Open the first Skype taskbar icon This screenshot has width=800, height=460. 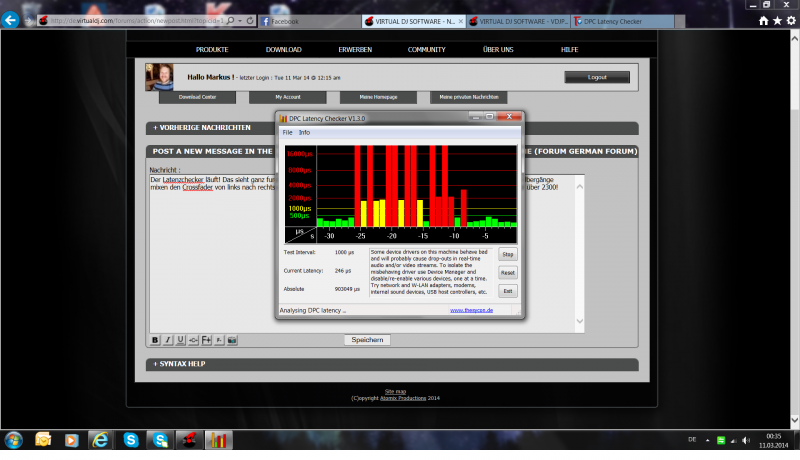coord(131,440)
